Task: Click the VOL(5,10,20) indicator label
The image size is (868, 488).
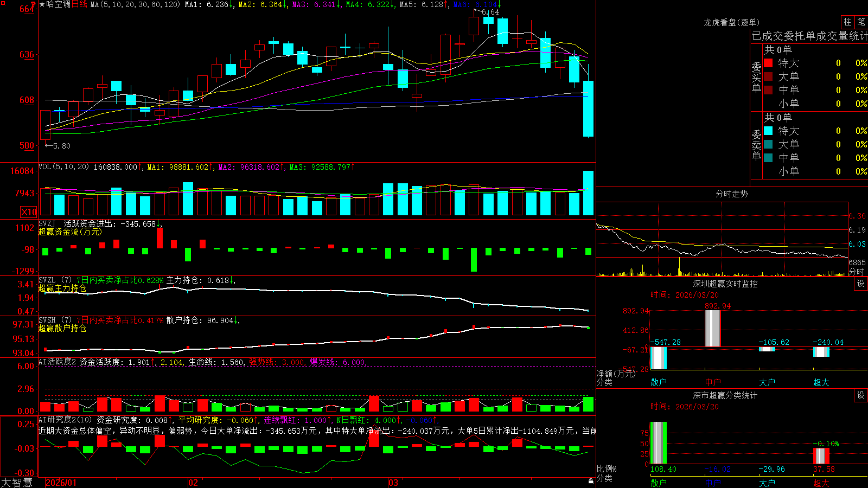Action: click(x=64, y=167)
